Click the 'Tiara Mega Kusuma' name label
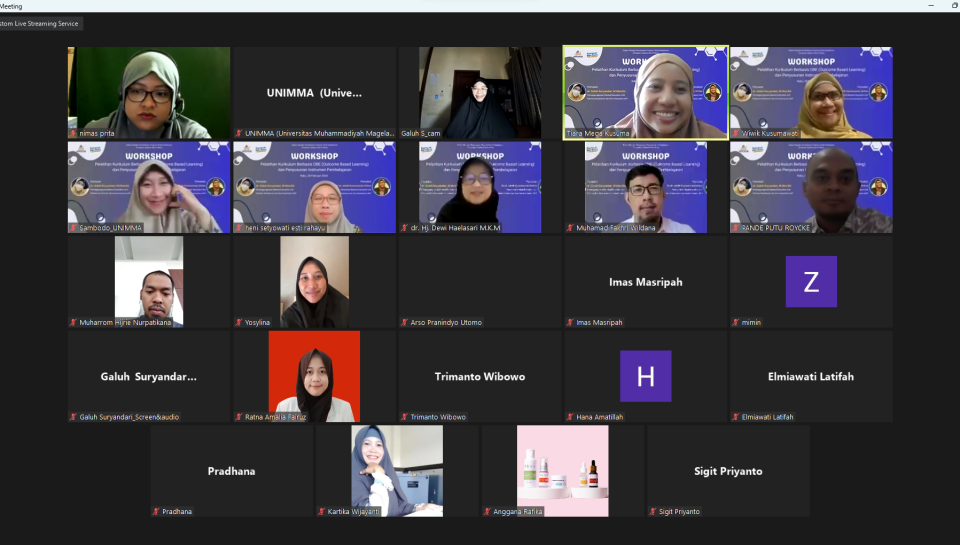960x545 pixels. click(x=598, y=133)
